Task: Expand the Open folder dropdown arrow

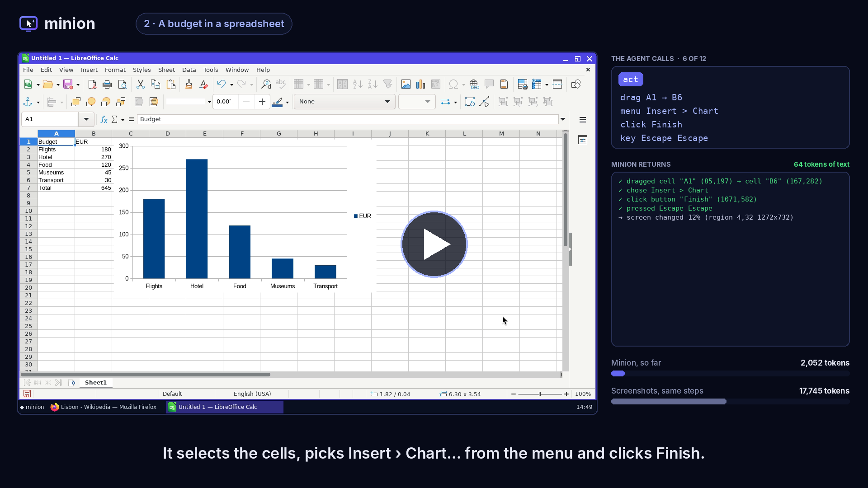Action: 58,85
